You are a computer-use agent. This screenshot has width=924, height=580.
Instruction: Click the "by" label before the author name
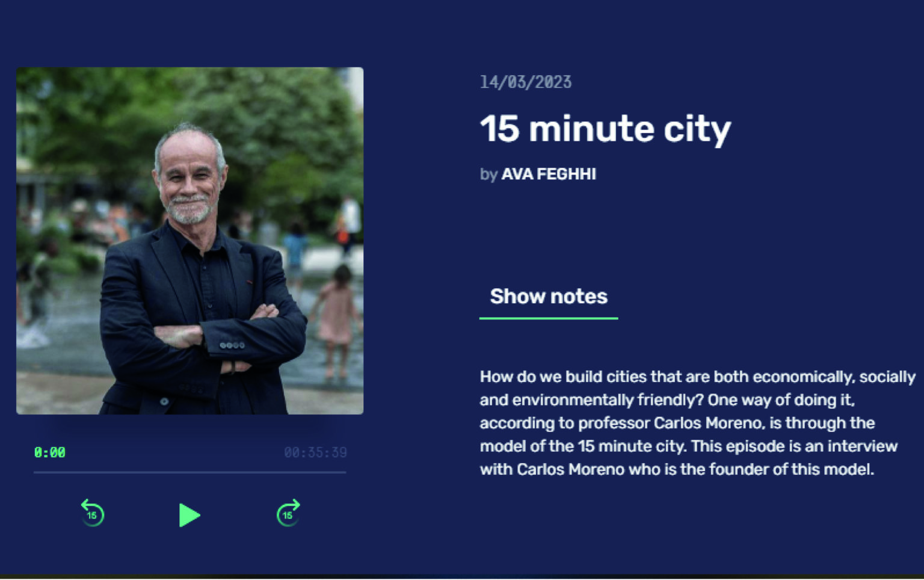488,174
